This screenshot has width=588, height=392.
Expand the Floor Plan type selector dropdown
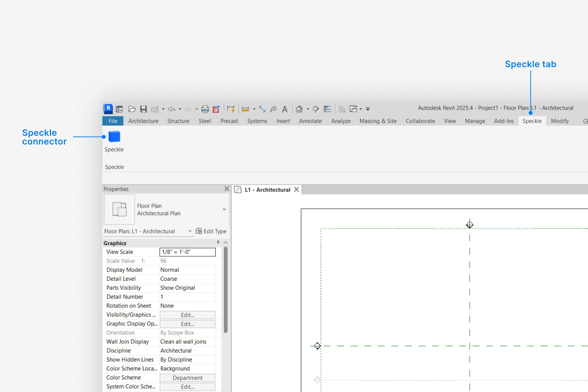pos(224,210)
